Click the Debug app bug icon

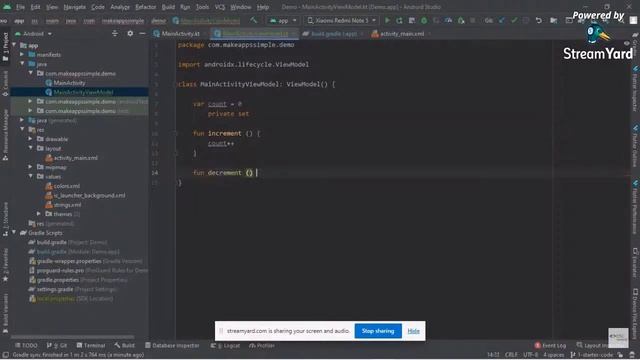(424, 20)
